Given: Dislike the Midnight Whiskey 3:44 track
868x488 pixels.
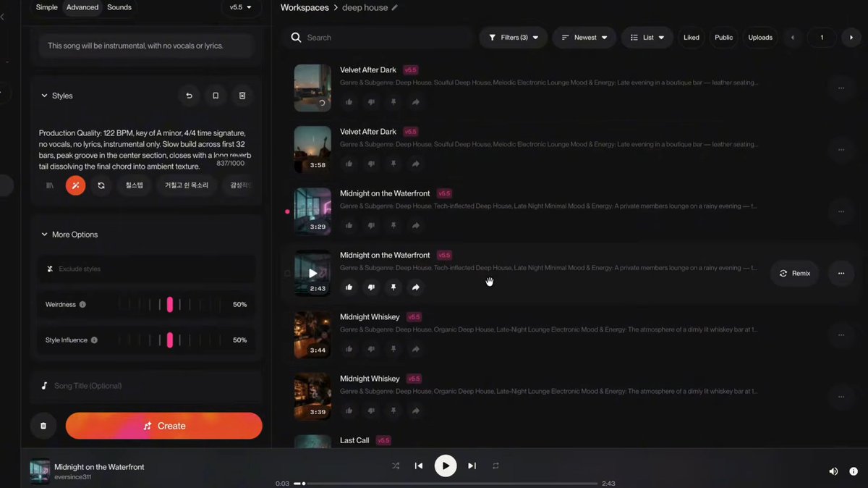Looking at the screenshot, I should [x=371, y=349].
